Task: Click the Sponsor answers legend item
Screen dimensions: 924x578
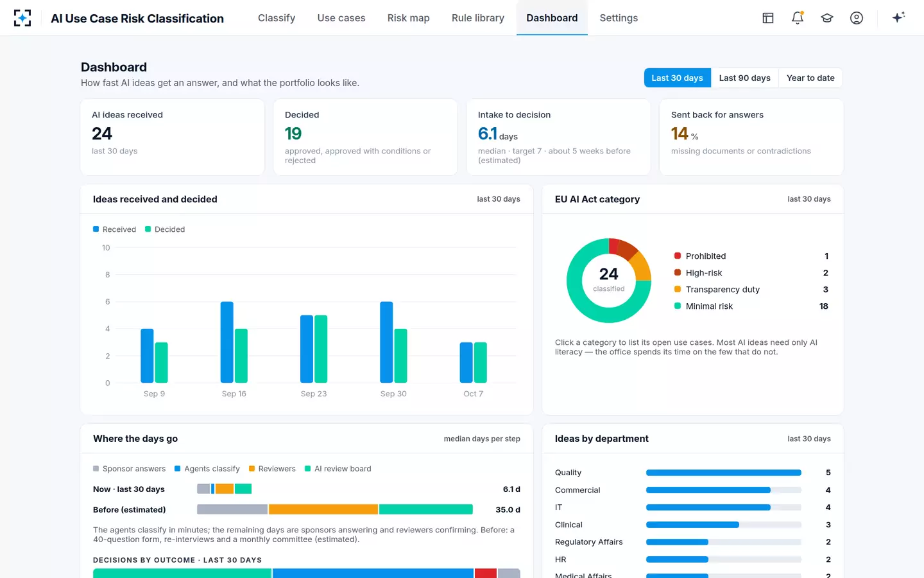Action: pos(130,469)
